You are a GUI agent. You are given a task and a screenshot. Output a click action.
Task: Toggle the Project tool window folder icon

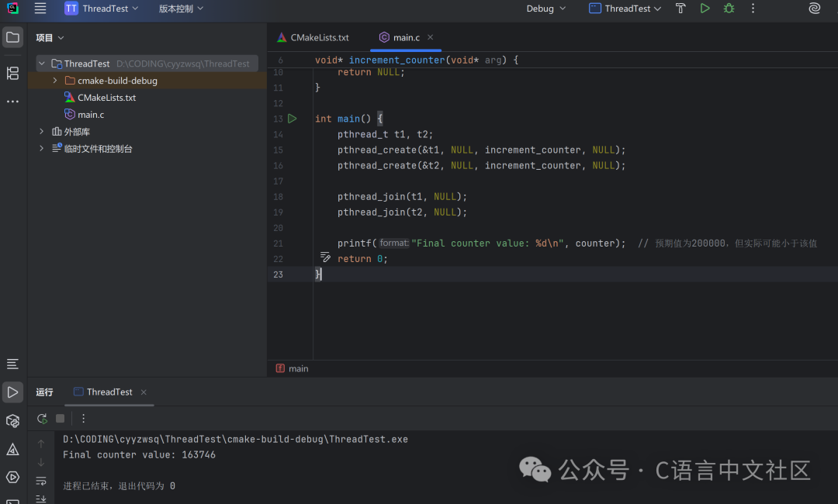click(x=13, y=37)
